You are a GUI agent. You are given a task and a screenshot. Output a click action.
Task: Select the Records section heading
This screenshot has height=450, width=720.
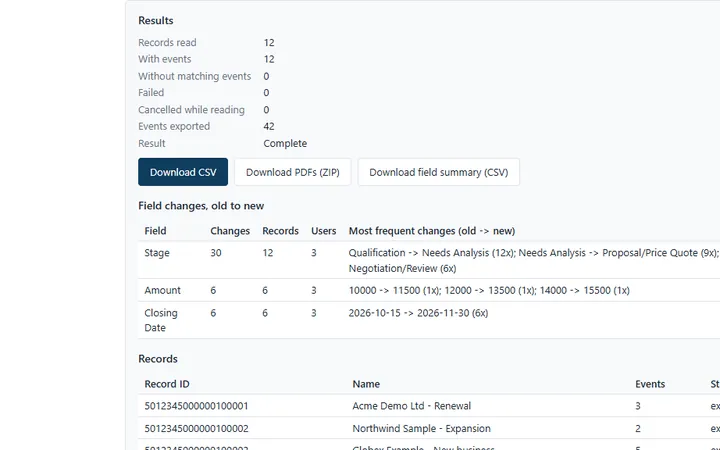(x=158, y=359)
